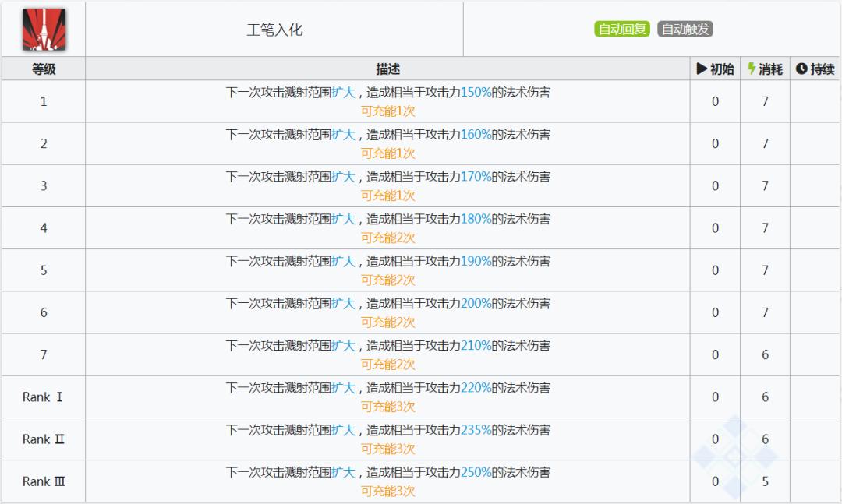842x504 pixels.
Task: Expand the Rank Ⅰ row details
Action: click(43, 397)
